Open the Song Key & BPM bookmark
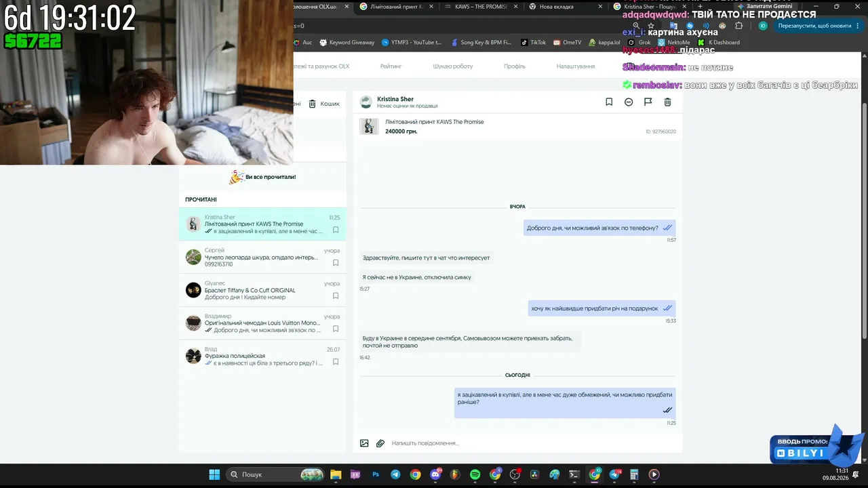The image size is (868, 488). click(x=481, y=42)
